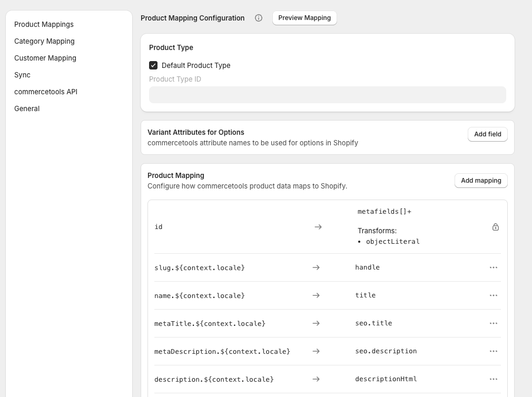Click the Product Type section heading
532x397 pixels.
[171, 47]
